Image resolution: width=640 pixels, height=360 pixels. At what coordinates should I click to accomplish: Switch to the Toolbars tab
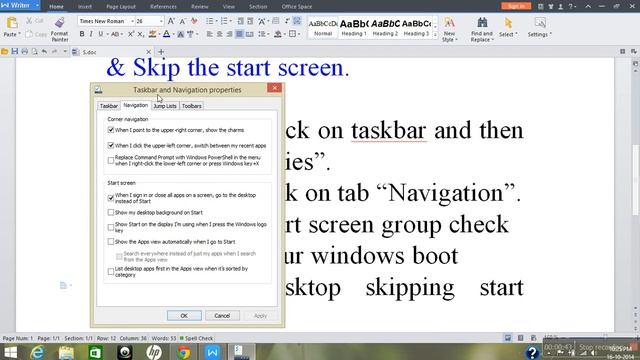click(x=191, y=106)
